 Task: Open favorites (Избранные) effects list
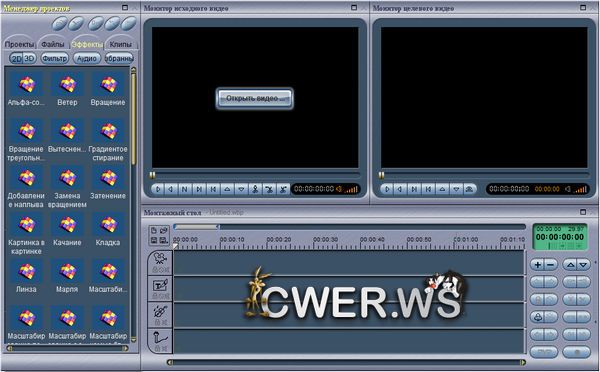[119, 59]
